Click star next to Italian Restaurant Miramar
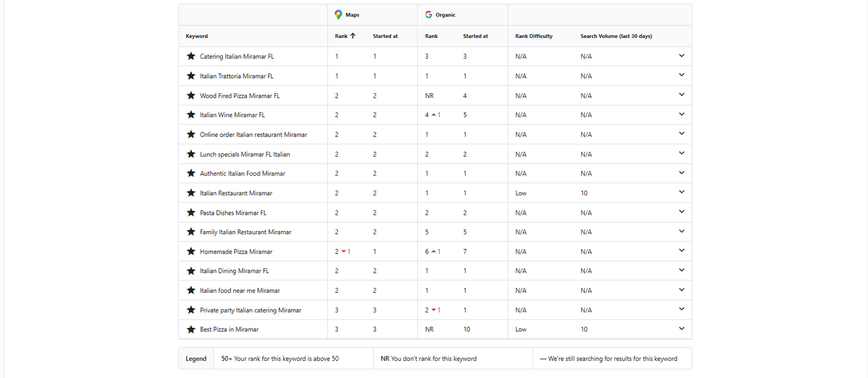Screen dimensions: 868x378 pyautogui.click(x=191, y=193)
